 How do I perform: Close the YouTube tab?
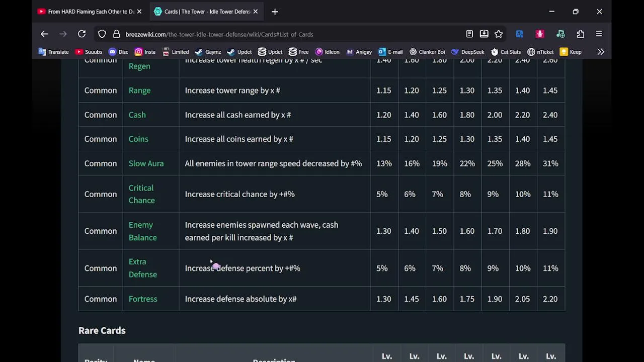139,12
